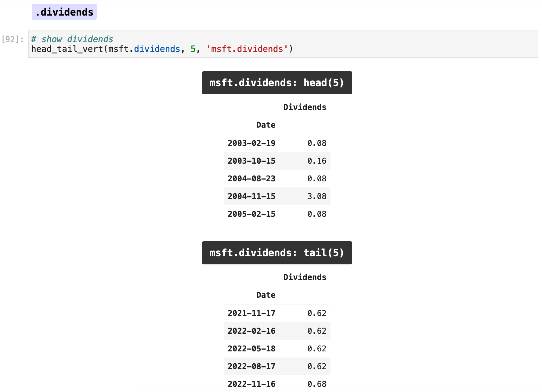Screen dimensions: 542x392
Task: Click the 'msft.dividends' string in code
Action: coord(247,49)
